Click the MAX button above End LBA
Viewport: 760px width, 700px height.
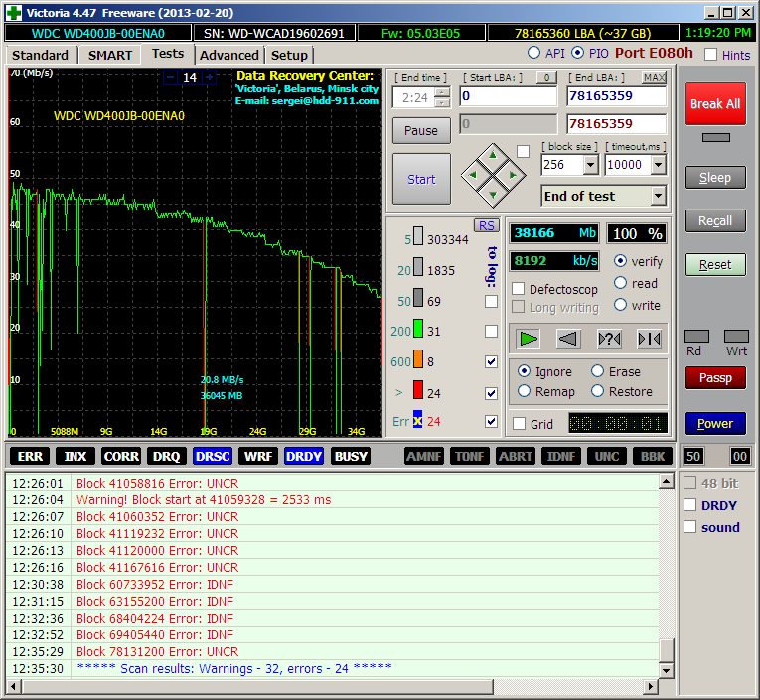tap(654, 78)
